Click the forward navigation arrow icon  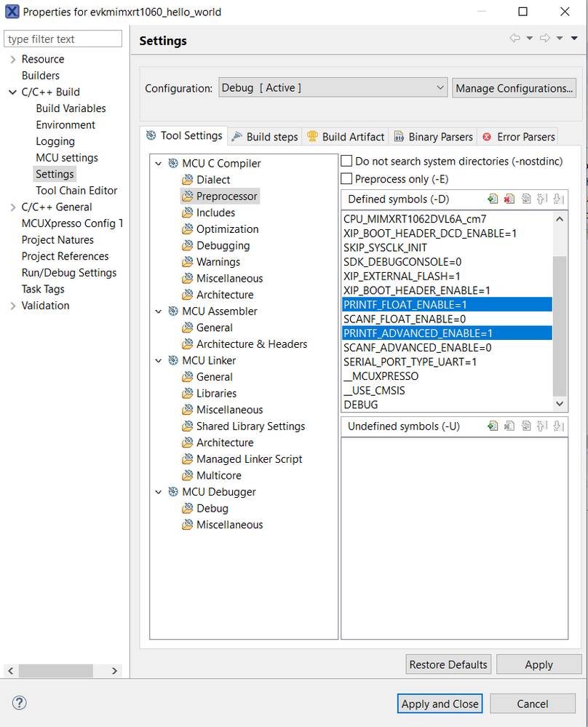click(x=545, y=38)
